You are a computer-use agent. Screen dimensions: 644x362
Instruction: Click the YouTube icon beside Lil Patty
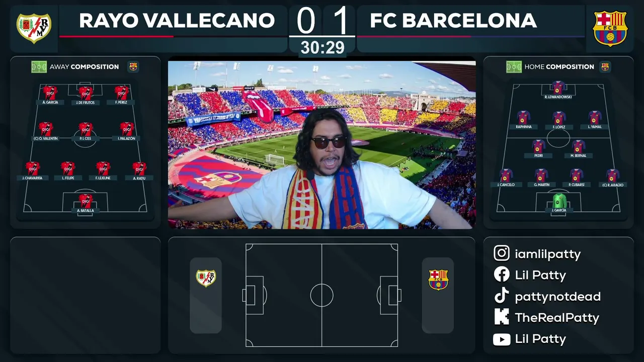click(502, 339)
